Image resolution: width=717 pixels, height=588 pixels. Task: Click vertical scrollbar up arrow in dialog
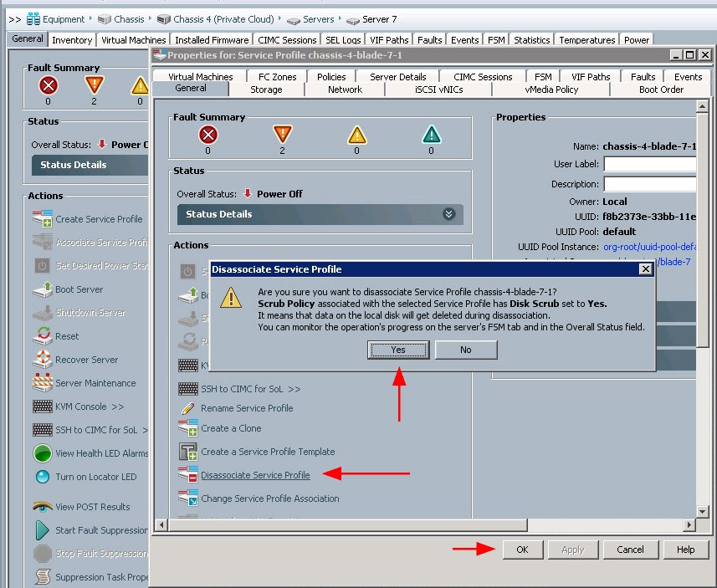point(703,107)
